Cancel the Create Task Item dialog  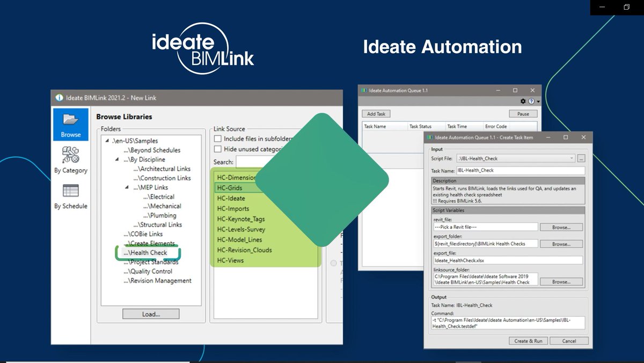[569, 341]
